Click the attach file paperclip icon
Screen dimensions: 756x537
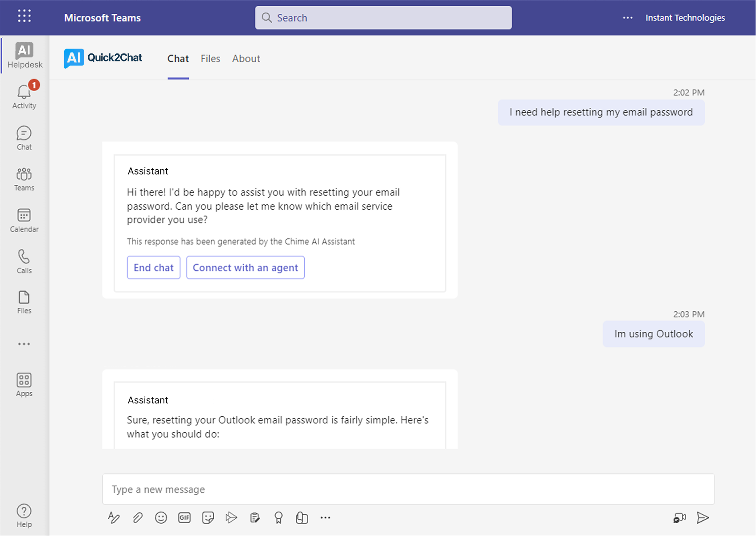[x=138, y=517]
